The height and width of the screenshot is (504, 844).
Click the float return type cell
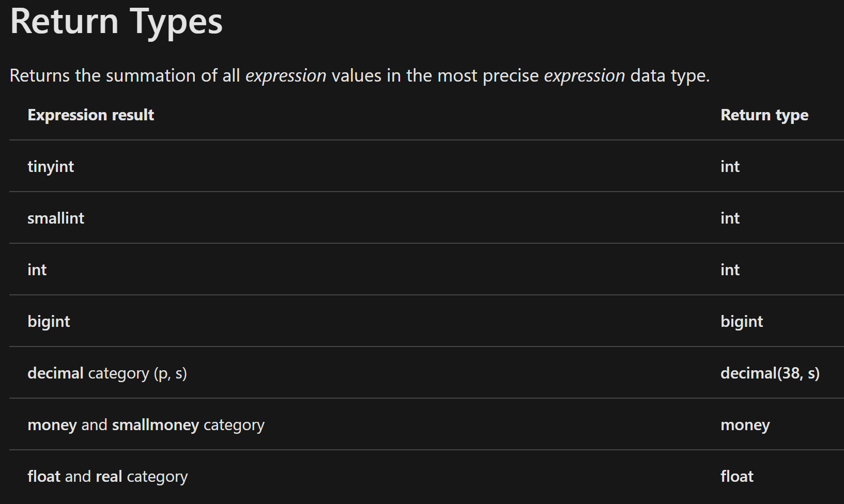tap(737, 476)
